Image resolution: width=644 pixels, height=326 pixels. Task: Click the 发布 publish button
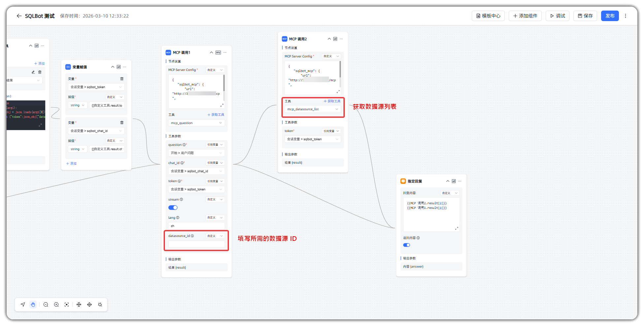tap(610, 16)
